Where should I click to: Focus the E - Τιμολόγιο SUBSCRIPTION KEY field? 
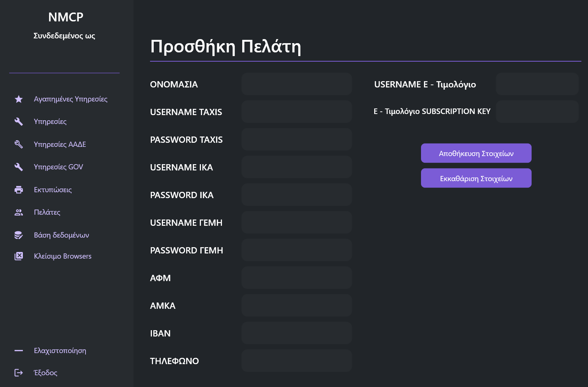[537, 111]
